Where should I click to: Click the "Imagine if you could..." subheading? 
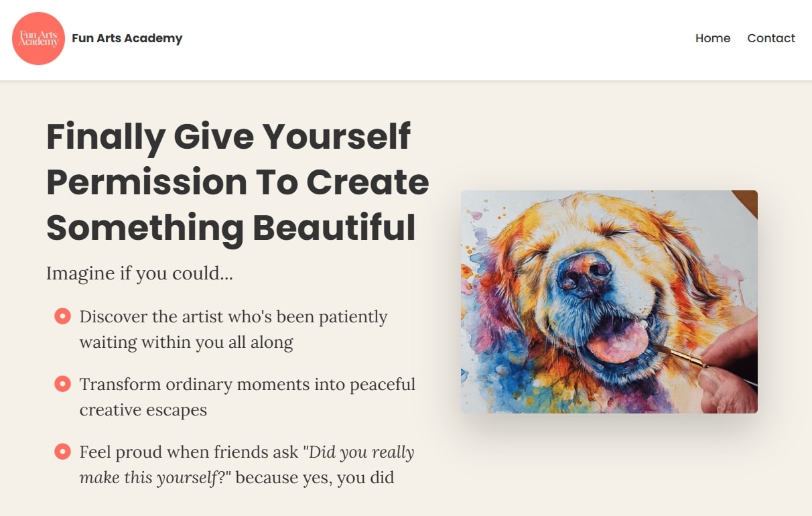coord(139,273)
